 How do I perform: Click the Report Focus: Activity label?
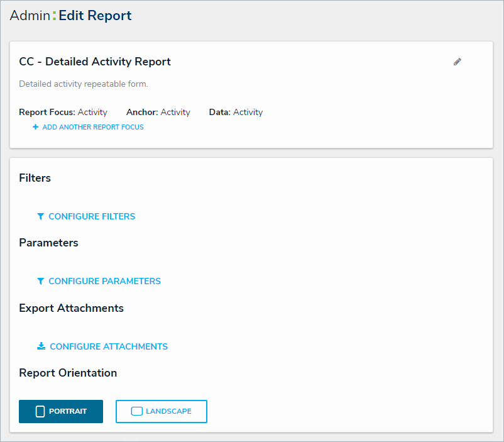63,112
